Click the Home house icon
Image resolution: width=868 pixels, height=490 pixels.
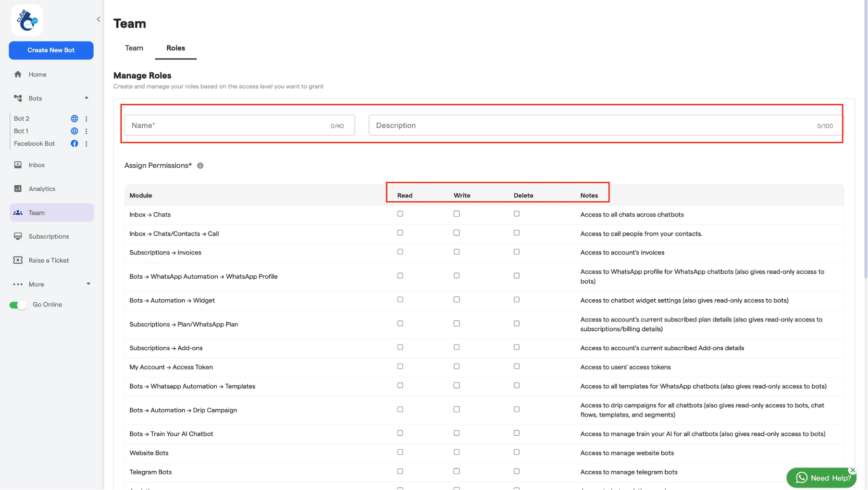[18, 74]
